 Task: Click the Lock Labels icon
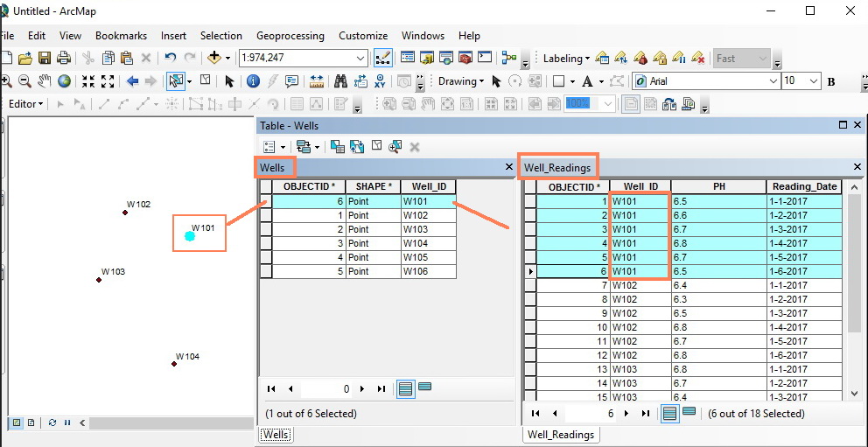659,58
